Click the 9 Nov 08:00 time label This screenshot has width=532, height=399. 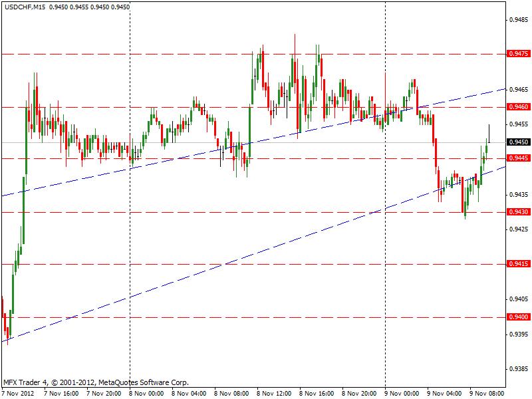point(487,394)
